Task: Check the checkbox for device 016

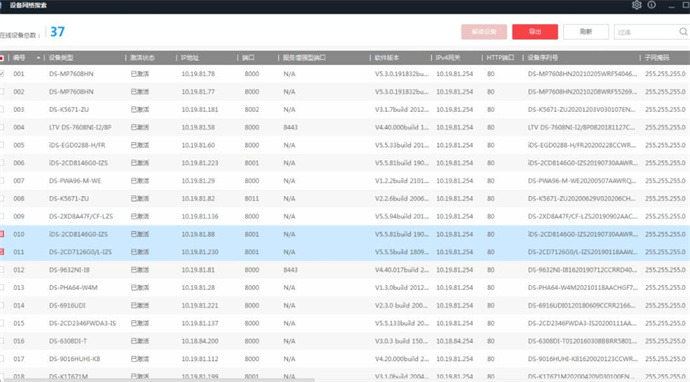Action: click(x=2, y=341)
